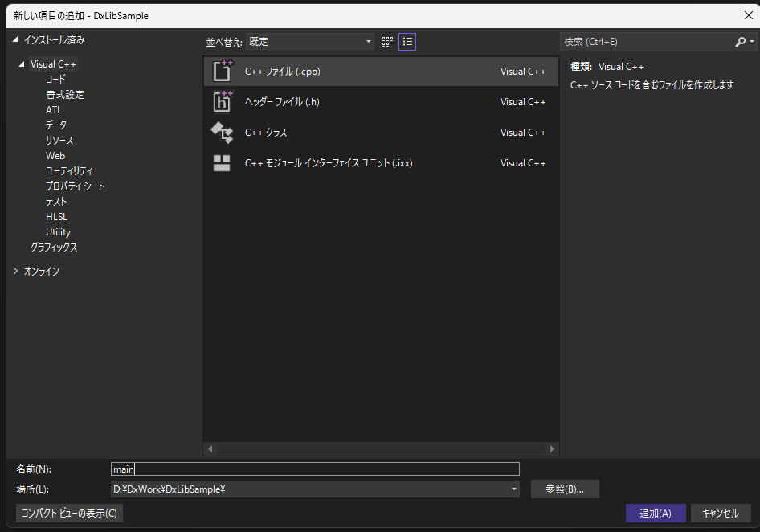Select the Web category
This screenshot has height=532, width=760.
coord(55,156)
